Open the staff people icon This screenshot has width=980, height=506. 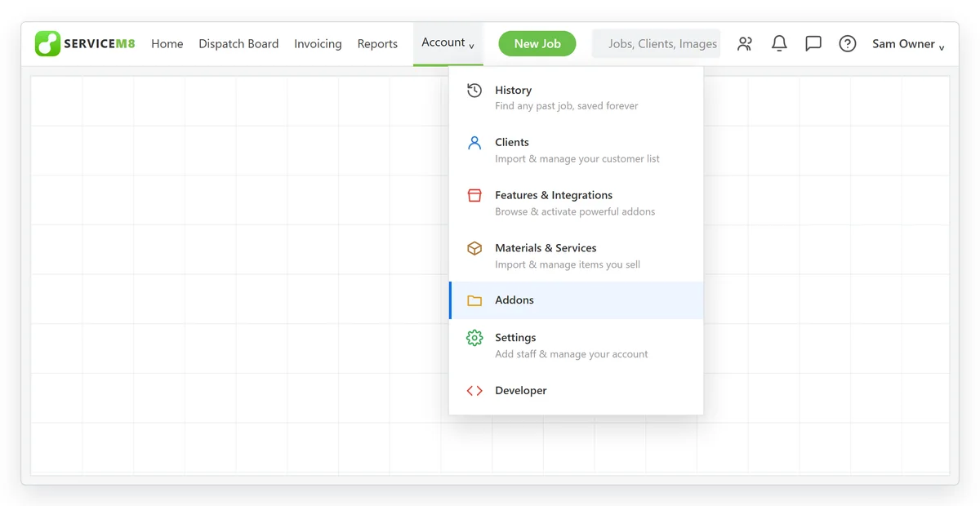click(745, 44)
